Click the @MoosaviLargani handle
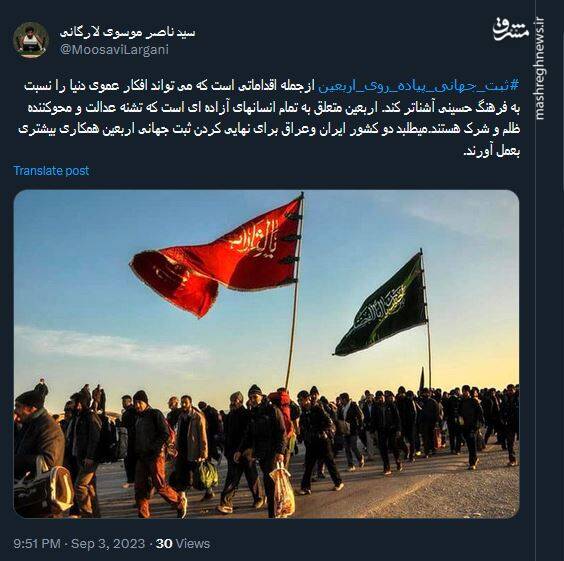The width and height of the screenshot is (564, 561). [x=114, y=50]
